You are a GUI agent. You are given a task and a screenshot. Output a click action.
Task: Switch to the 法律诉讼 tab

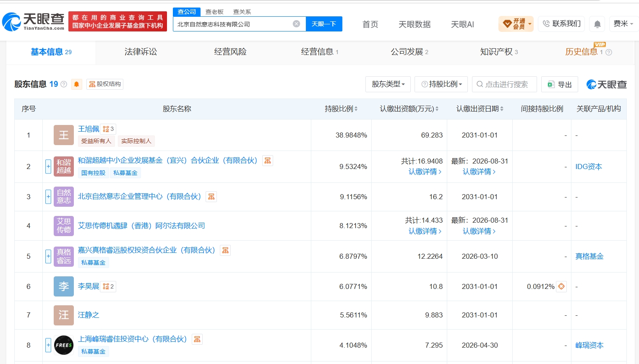(x=141, y=52)
